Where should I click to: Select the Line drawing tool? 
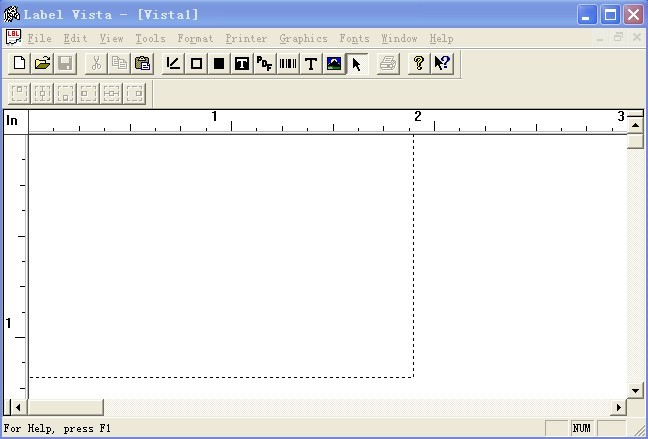coord(173,64)
